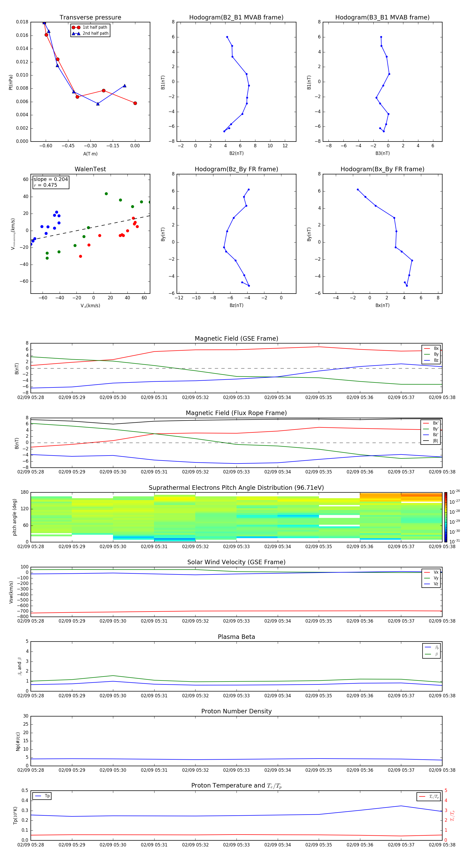Select 'Vy' in the velocity legend

431,578
